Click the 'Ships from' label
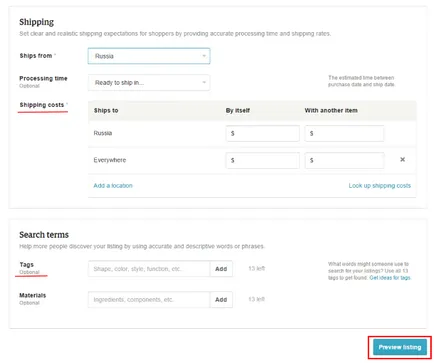 [x=36, y=56]
